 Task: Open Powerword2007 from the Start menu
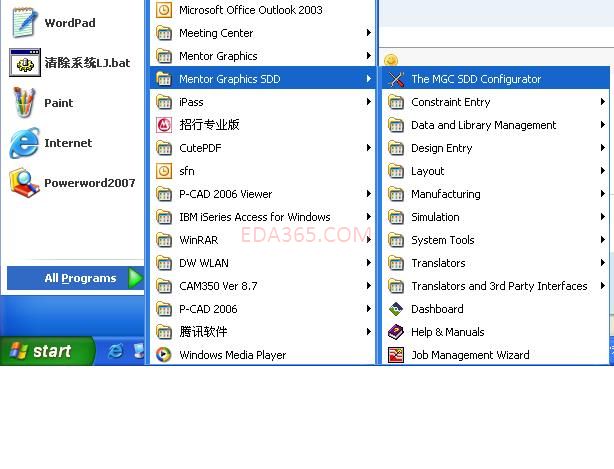pos(73,183)
